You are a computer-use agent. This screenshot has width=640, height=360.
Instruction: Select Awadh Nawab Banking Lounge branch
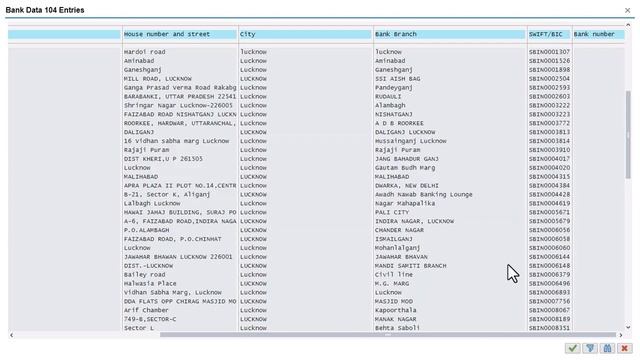tap(424, 195)
